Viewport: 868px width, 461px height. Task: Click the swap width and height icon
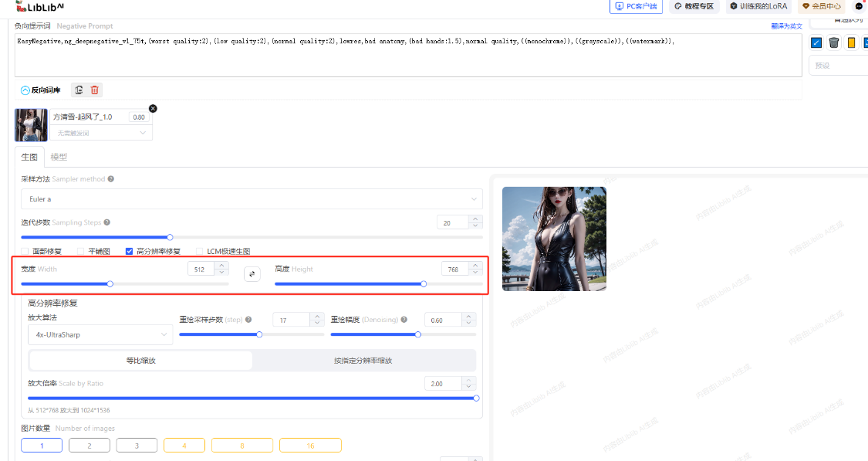252,273
